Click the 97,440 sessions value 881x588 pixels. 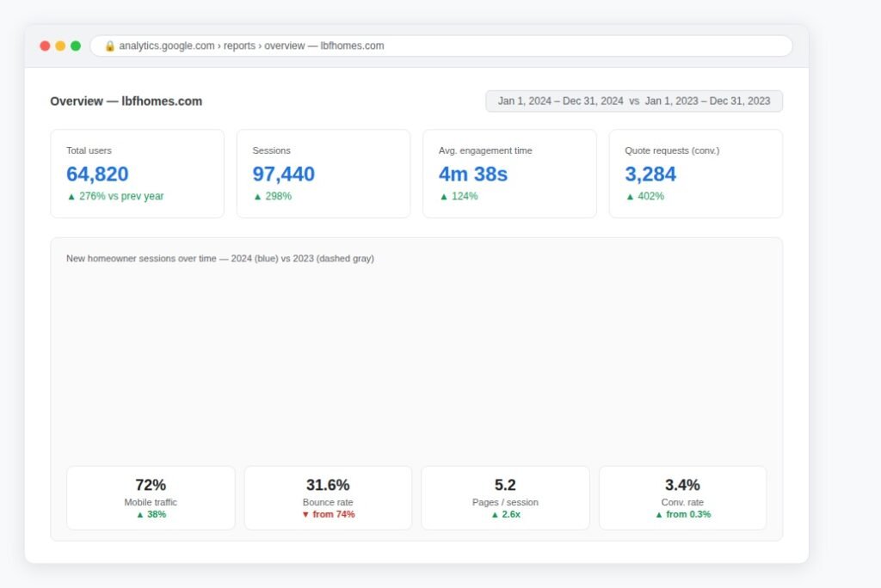click(x=283, y=175)
